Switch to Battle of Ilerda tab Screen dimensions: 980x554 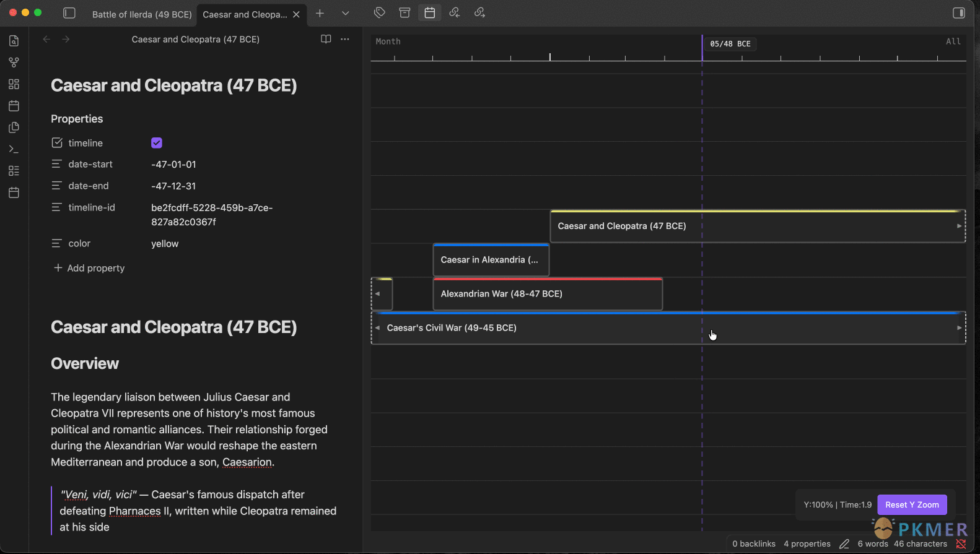pyautogui.click(x=142, y=14)
